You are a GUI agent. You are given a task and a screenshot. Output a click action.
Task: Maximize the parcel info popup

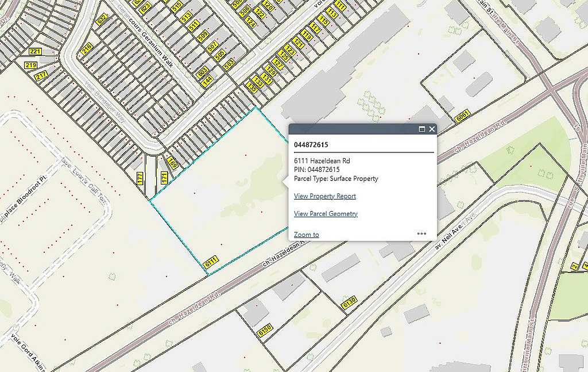(422, 129)
